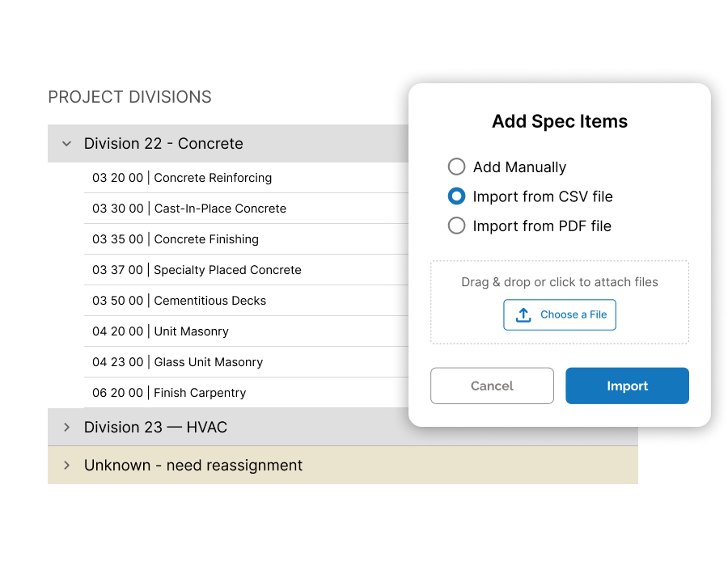The height and width of the screenshot is (582, 728).
Task: Click the Division 22 - Concrete header
Action: [x=228, y=143]
